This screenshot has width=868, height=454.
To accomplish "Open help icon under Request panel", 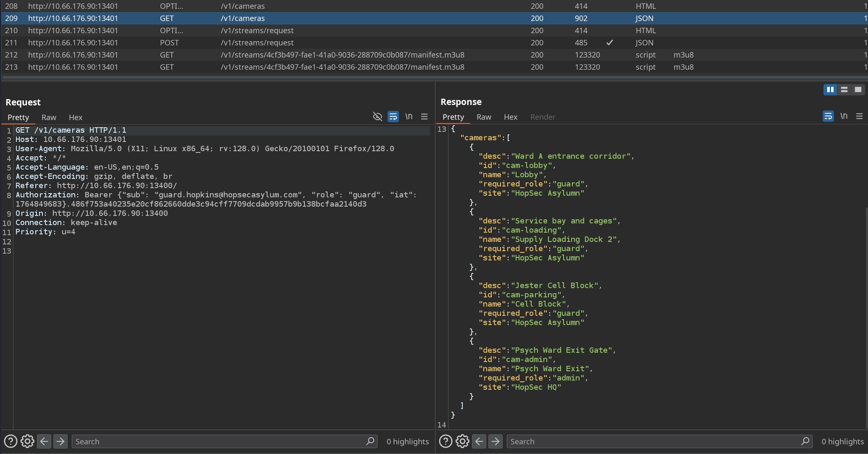I will (10, 441).
